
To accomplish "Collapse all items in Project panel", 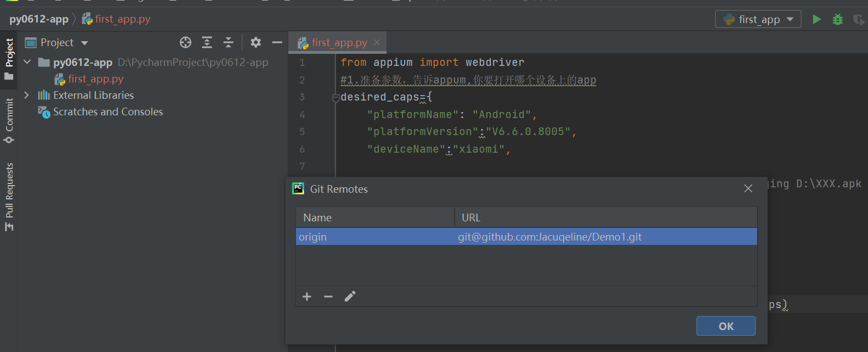I will click(x=228, y=42).
